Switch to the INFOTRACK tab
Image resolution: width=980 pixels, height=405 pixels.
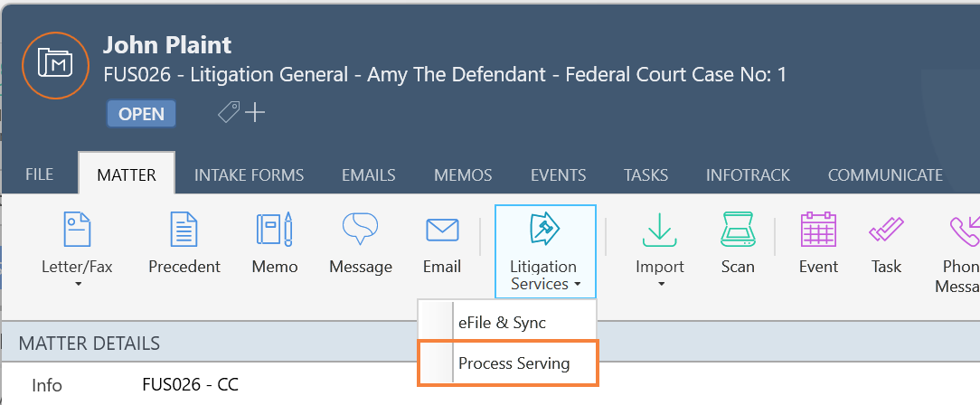pos(749,175)
